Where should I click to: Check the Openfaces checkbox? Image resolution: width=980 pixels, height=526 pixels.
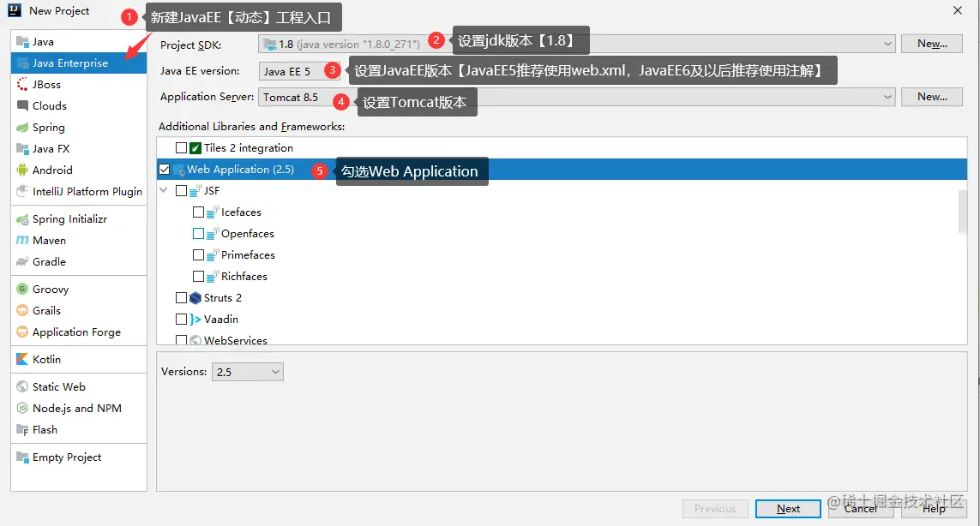[x=198, y=234]
